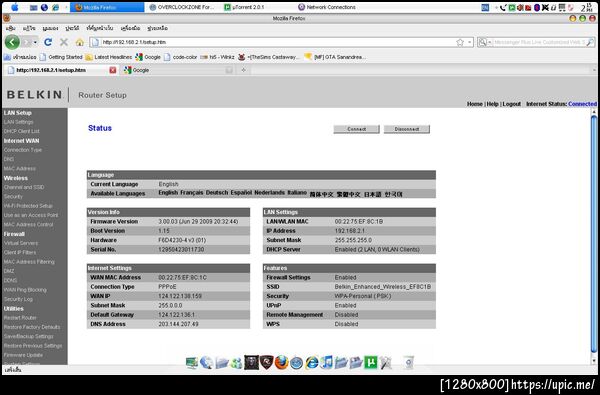Open a new tab with plus button
Viewport: 600px width, 395px height.
coord(243,70)
